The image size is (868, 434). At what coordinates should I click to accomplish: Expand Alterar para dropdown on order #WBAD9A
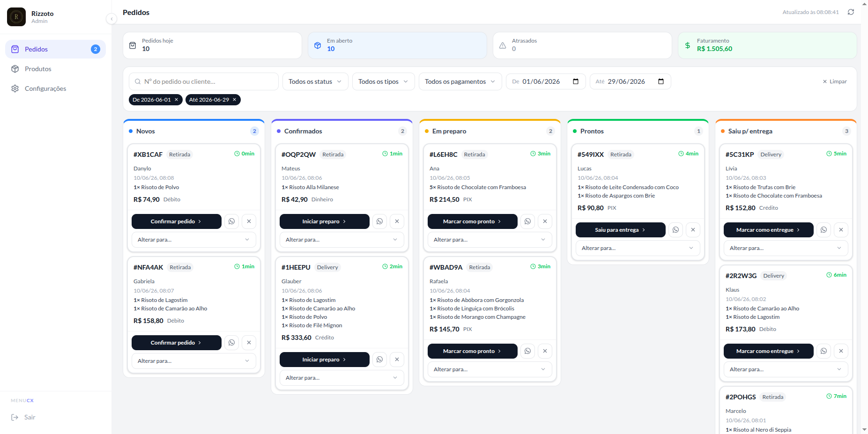[490, 369]
